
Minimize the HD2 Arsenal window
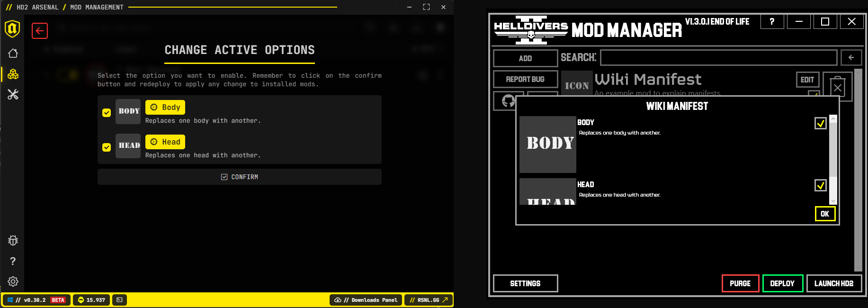click(x=409, y=7)
